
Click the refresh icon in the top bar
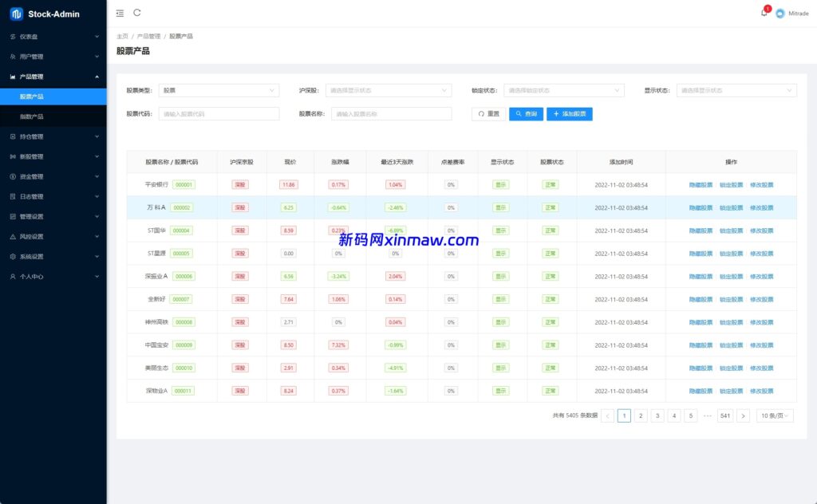pos(137,13)
